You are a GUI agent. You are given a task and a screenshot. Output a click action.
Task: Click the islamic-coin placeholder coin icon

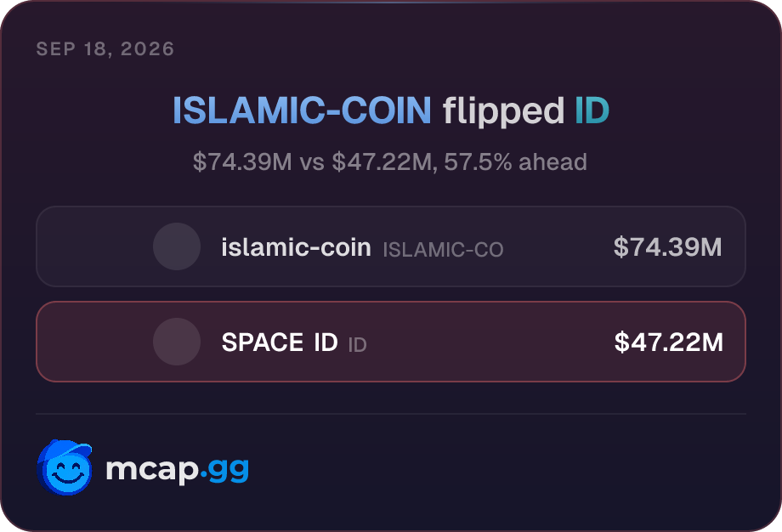click(x=177, y=246)
